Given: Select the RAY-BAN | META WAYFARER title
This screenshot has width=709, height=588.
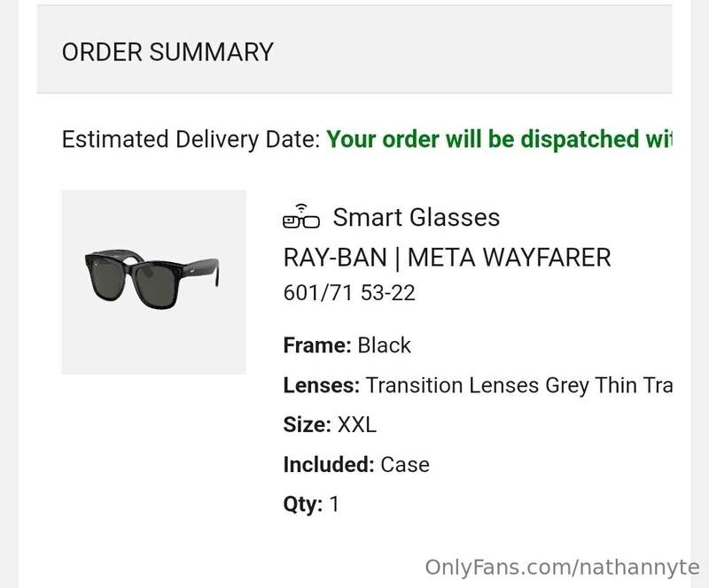Looking at the screenshot, I should pyautogui.click(x=448, y=258).
